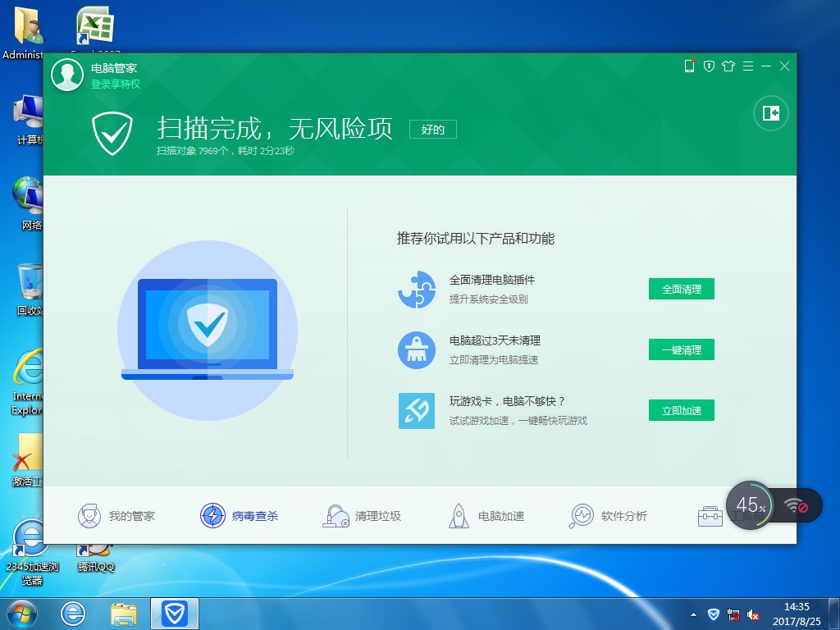Select the Internet Explorer desktop icon
This screenshot has width=840, height=630.
pyautogui.click(x=27, y=382)
